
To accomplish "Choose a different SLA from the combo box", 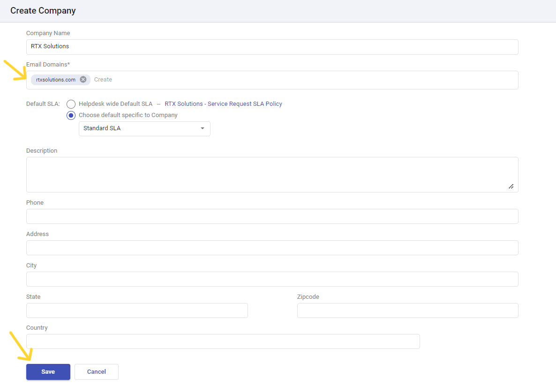I will tap(141, 128).
